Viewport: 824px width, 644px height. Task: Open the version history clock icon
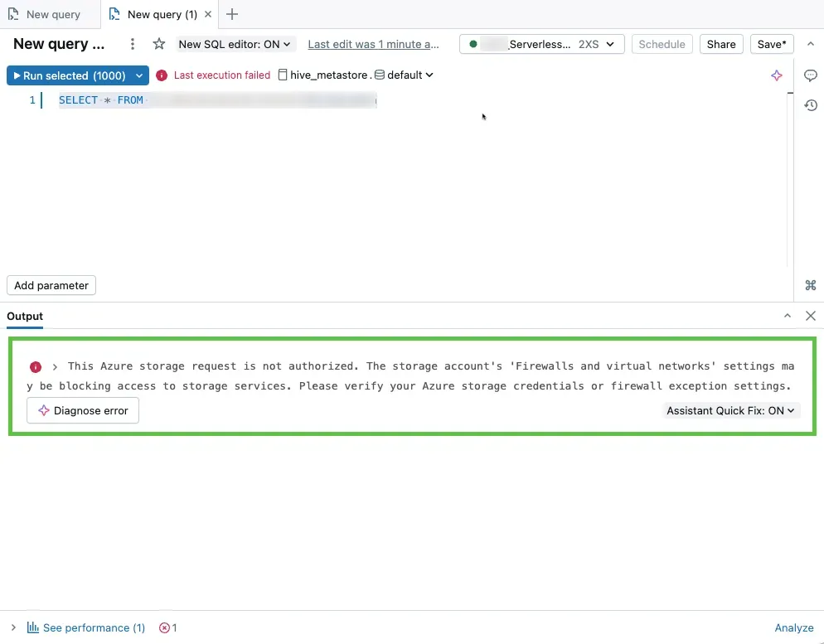click(x=811, y=105)
